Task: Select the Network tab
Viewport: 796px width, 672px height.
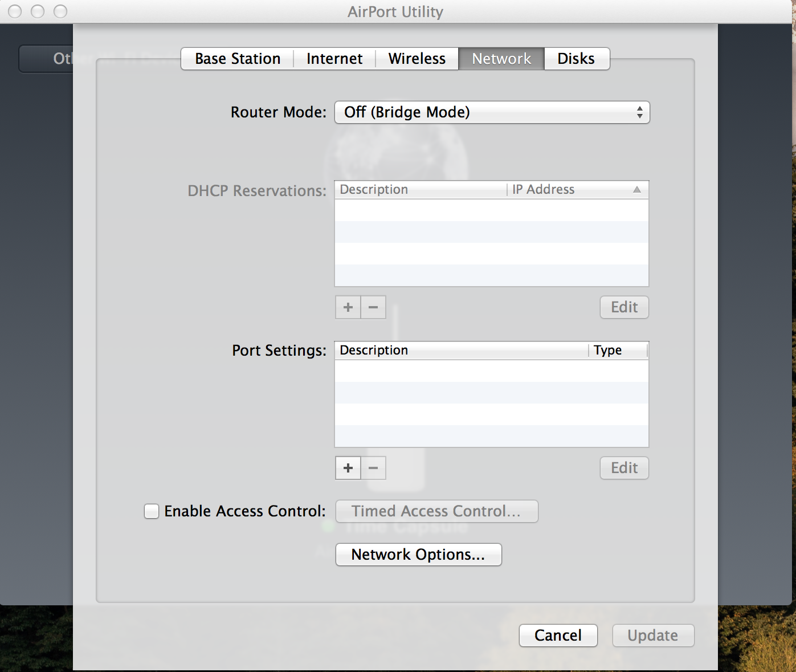Action: pyautogui.click(x=501, y=58)
